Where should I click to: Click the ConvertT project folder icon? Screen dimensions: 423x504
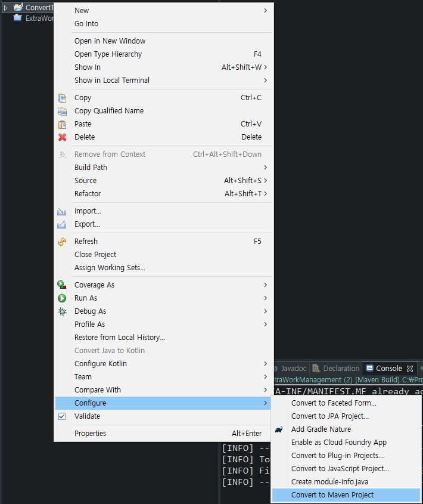click(18, 7)
